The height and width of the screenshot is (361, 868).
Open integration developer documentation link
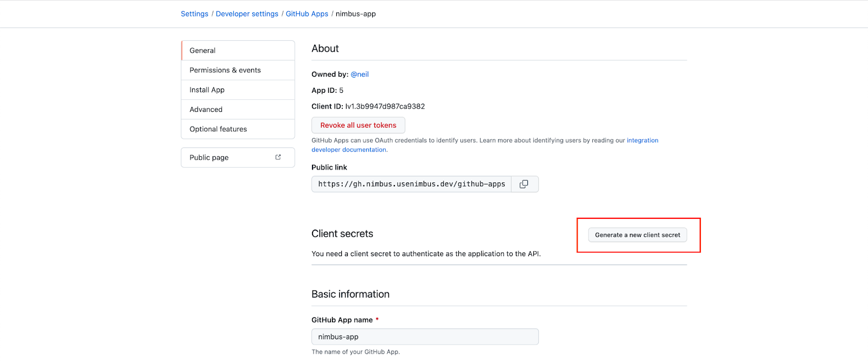point(643,141)
